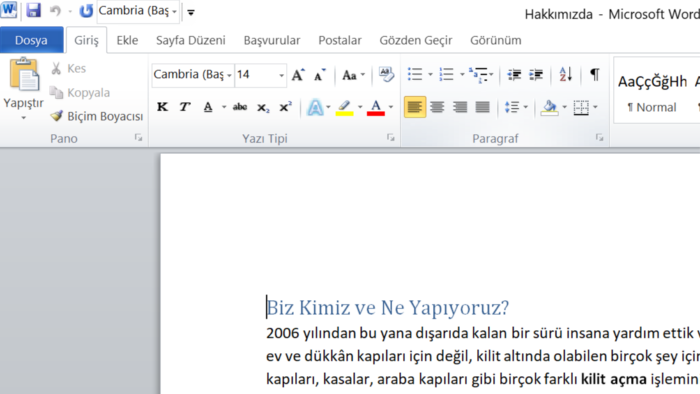Click Shading paint bucket icon
This screenshot has height=394, width=700.
pyautogui.click(x=550, y=108)
